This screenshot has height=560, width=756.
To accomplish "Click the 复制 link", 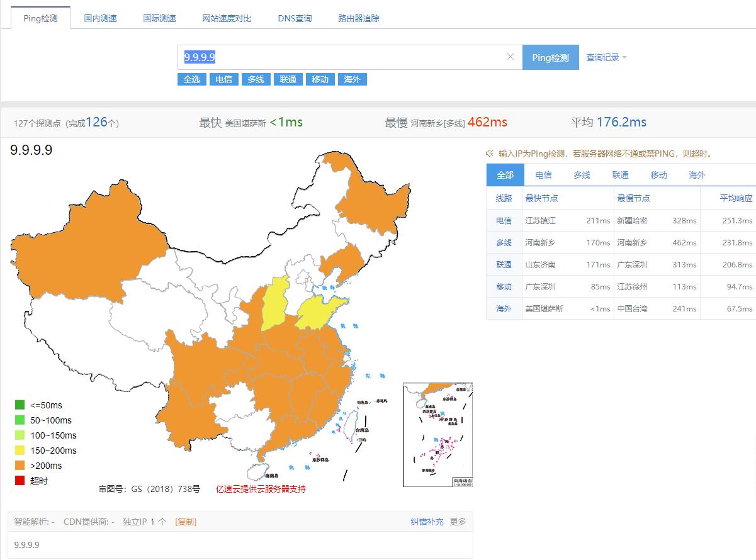I will click(186, 522).
